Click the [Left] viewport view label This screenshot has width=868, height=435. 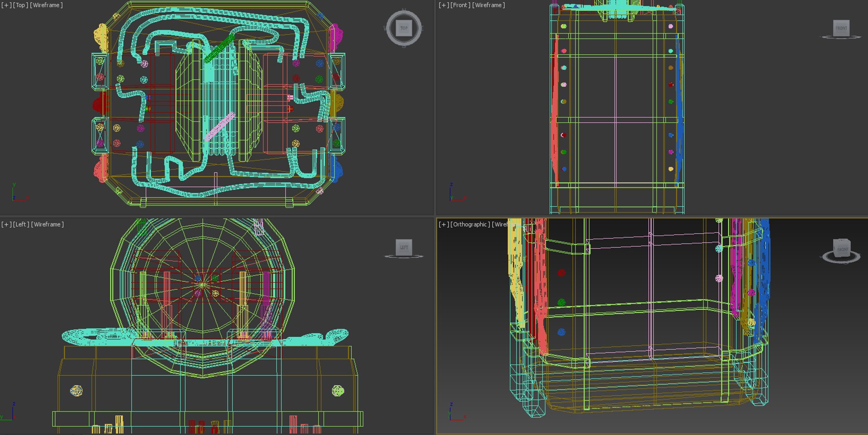[x=21, y=224]
